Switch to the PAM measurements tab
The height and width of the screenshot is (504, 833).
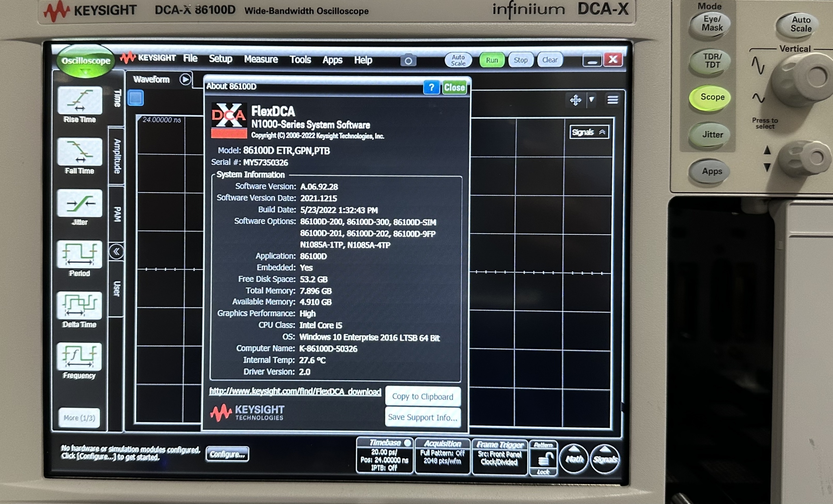pyautogui.click(x=117, y=214)
